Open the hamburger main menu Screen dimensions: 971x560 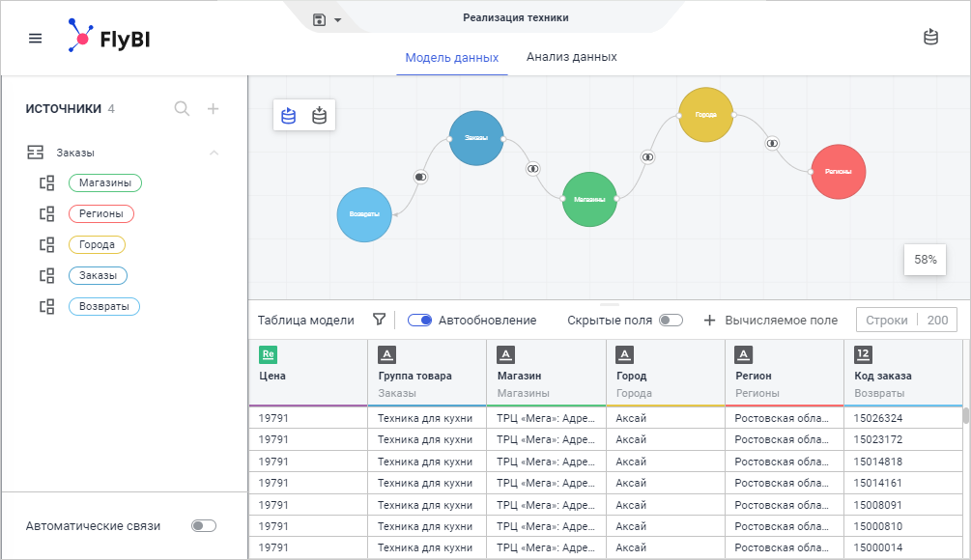[36, 39]
